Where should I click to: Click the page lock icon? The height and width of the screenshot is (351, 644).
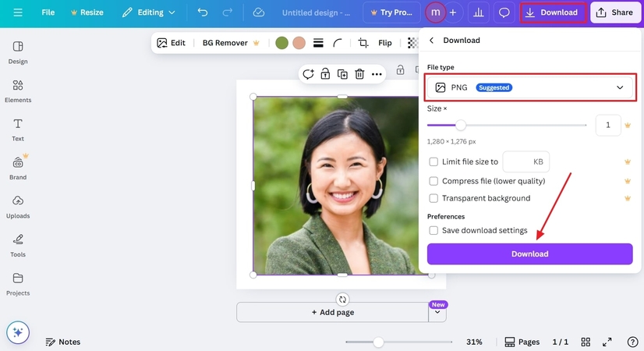pos(400,70)
